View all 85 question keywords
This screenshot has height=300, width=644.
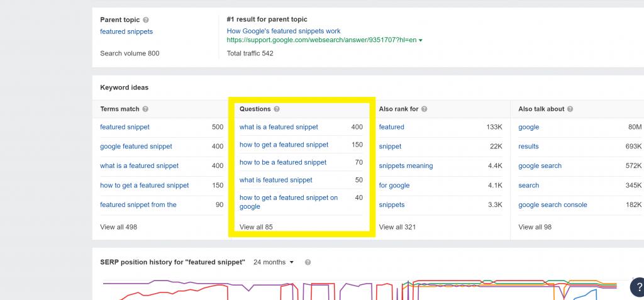257,227
